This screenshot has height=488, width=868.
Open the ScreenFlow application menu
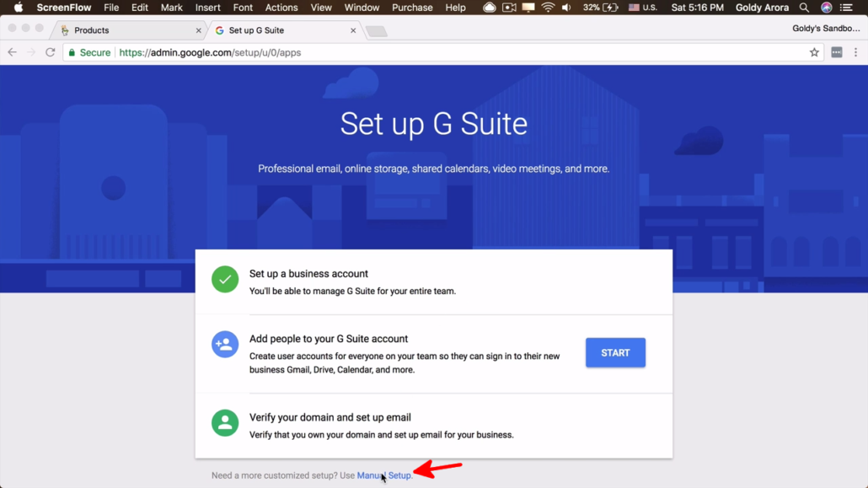[x=64, y=8]
